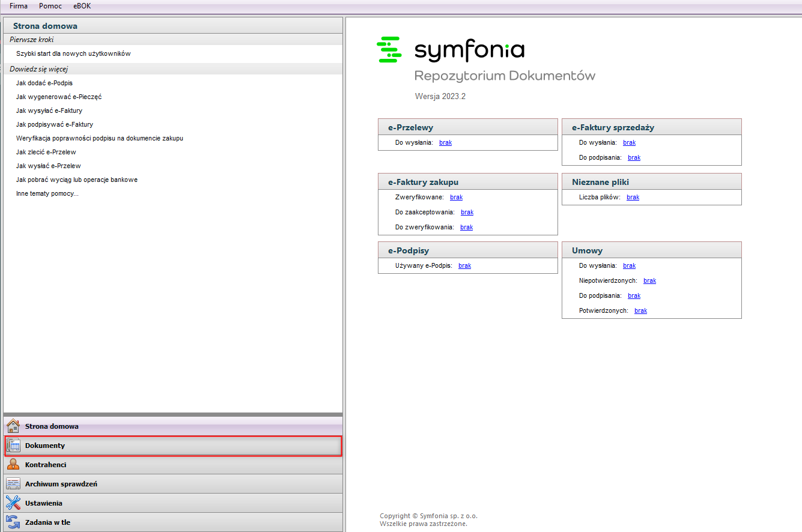Open Inne tematy pomocy link
The height and width of the screenshot is (532, 802).
click(x=47, y=193)
